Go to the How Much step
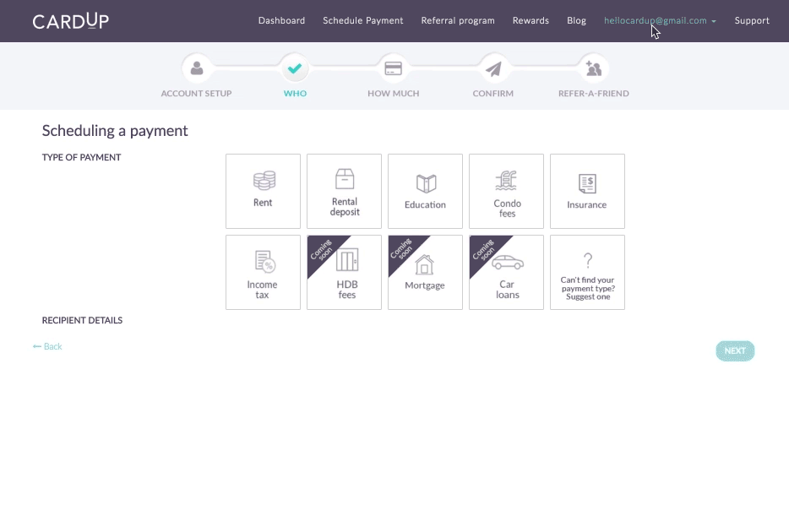 coord(393,68)
